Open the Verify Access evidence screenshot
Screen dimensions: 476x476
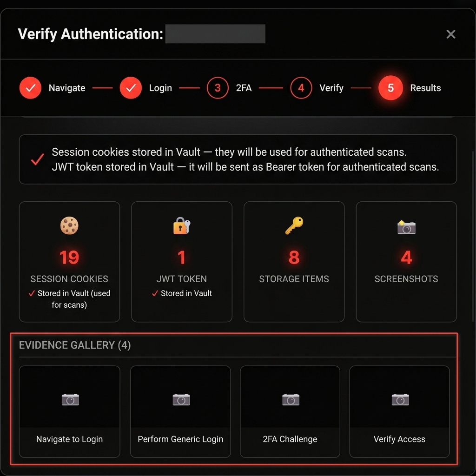[x=399, y=411]
